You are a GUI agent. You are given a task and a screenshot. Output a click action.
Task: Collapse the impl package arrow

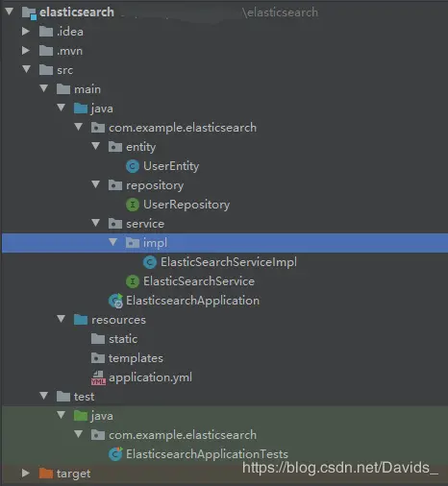[x=113, y=242]
